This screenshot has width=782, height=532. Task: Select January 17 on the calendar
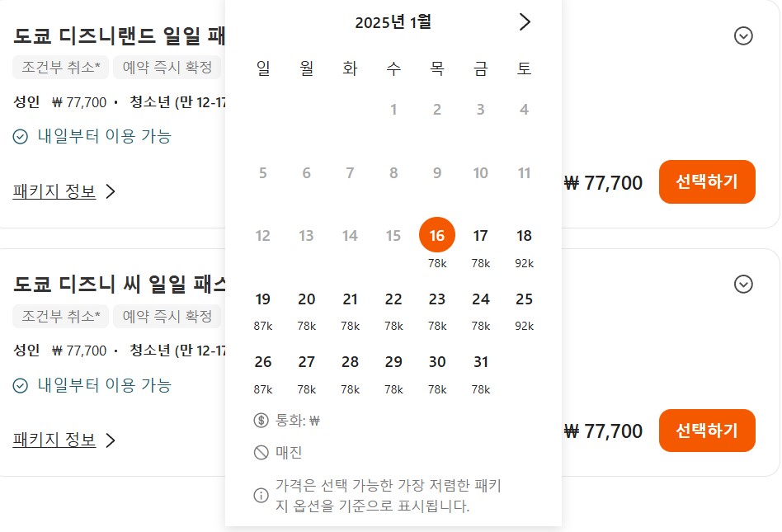481,235
